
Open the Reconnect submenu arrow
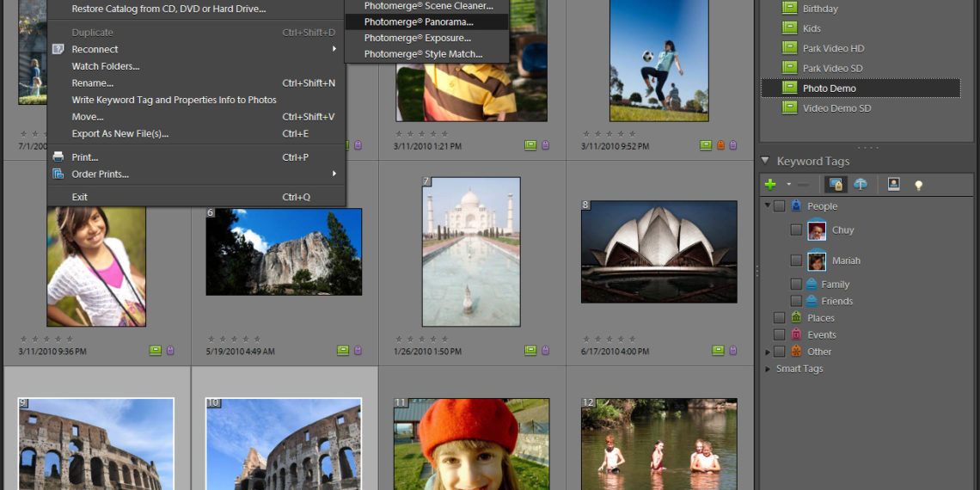(x=334, y=49)
